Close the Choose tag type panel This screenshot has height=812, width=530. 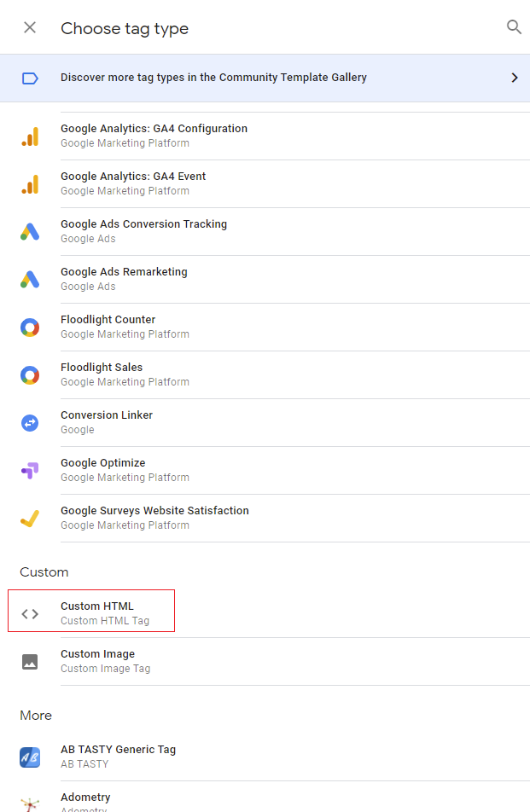click(30, 28)
